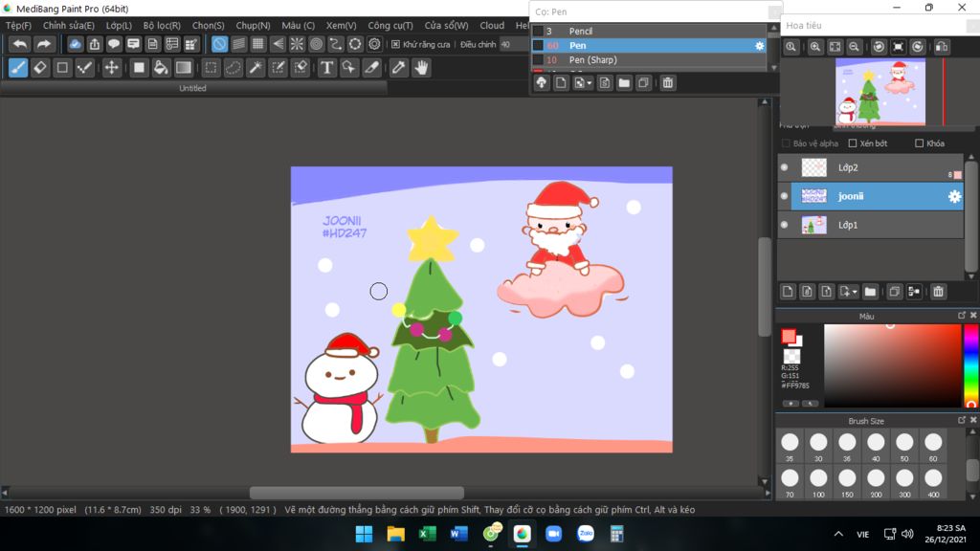The width and height of the screenshot is (980, 551).
Task: Enable the circle snap guide
Action: pyautogui.click(x=316, y=44)
